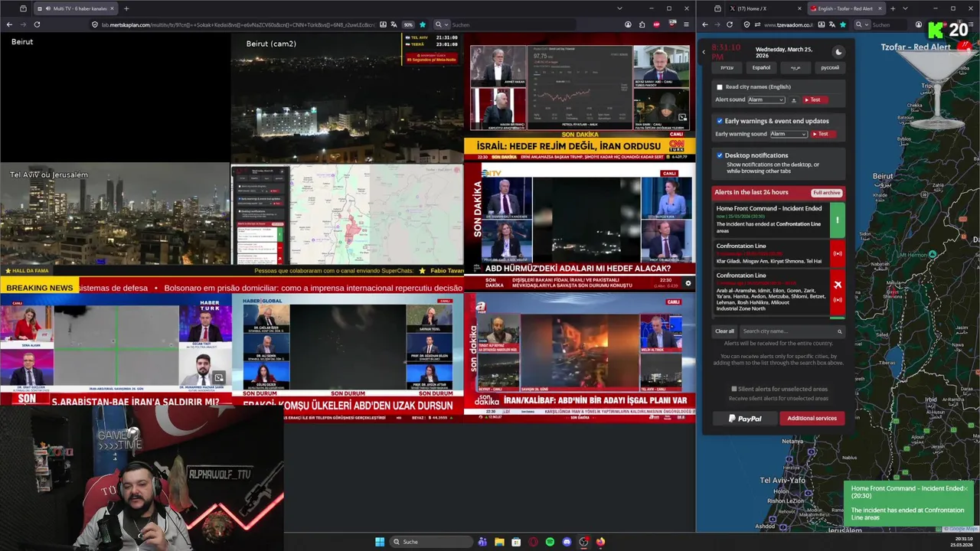Open search engine dropdown in Multi TV browser
The height and width of the screenshot is (551, 980).
pos(440,24)
